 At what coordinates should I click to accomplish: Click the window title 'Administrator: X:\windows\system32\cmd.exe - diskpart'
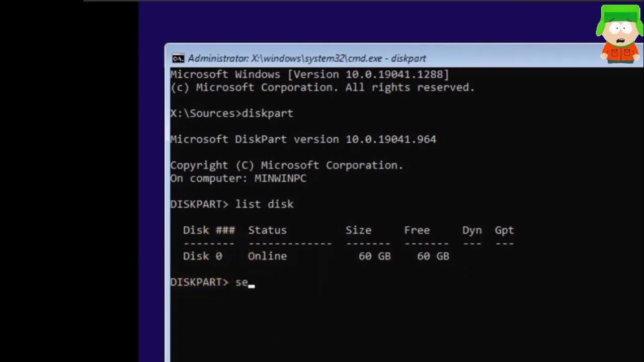307,58
